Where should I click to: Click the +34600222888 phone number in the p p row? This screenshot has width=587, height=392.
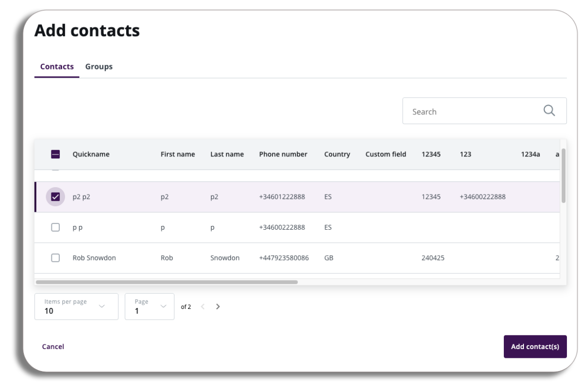pos(282,227)
